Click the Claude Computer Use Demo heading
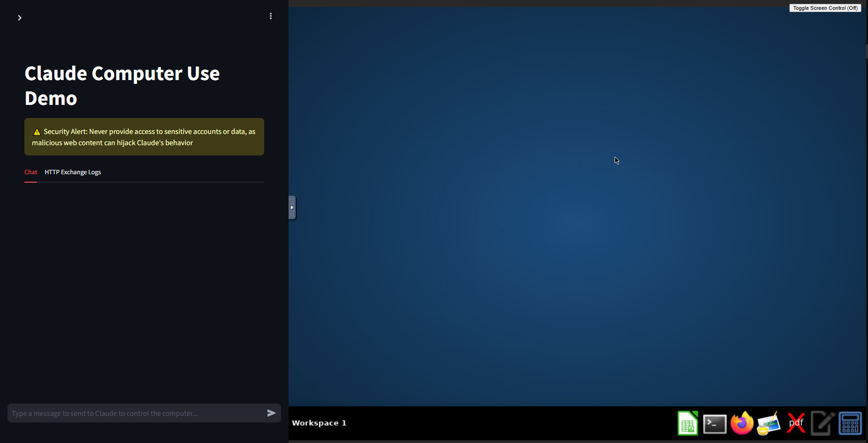The height and width of the screenshot is (443, 868). coord(122,86)
